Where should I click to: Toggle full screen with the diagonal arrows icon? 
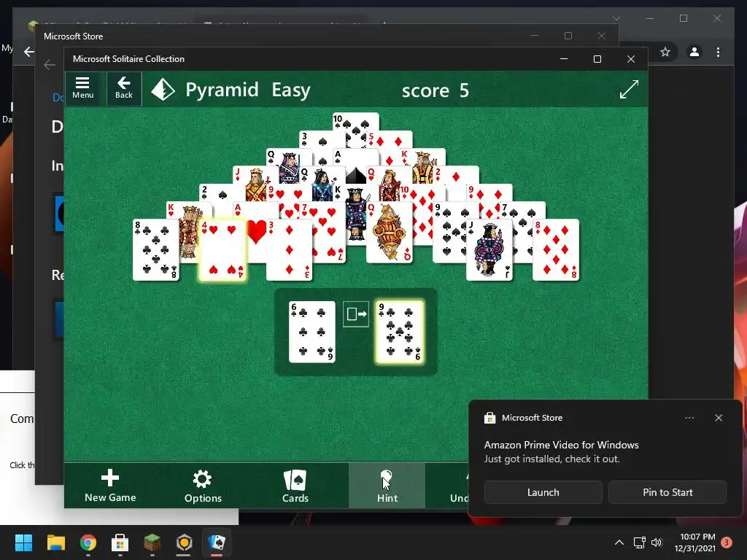click(x=629, y=90)
